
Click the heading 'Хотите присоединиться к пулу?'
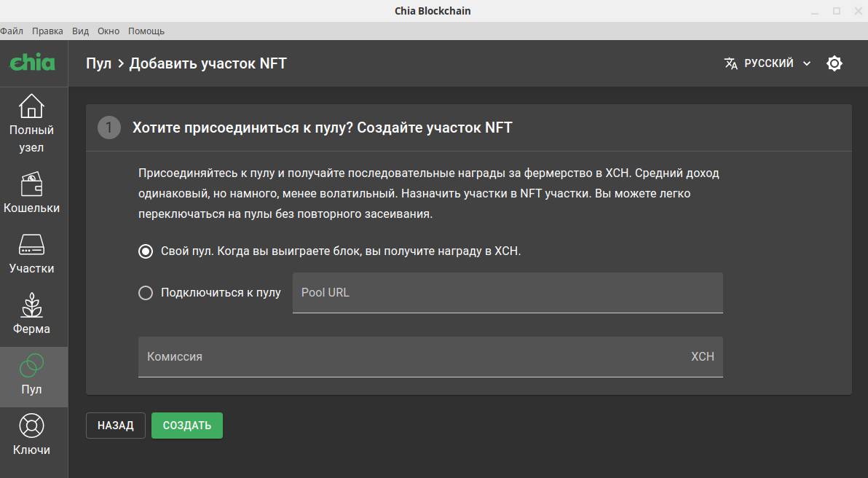[x=242, y=128]
